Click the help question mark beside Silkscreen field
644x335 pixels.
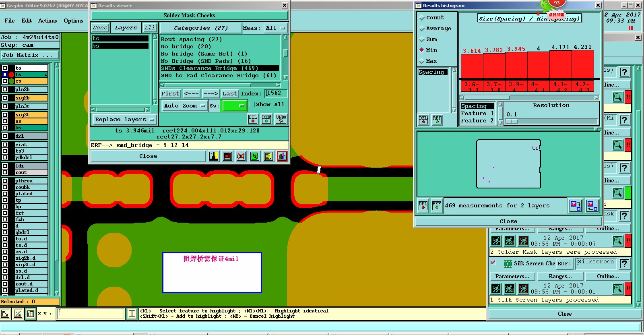(x=624, y=264)
